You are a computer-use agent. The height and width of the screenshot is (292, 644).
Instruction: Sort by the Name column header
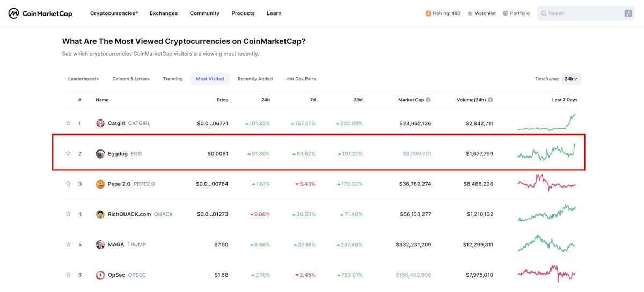coord(102,100)
